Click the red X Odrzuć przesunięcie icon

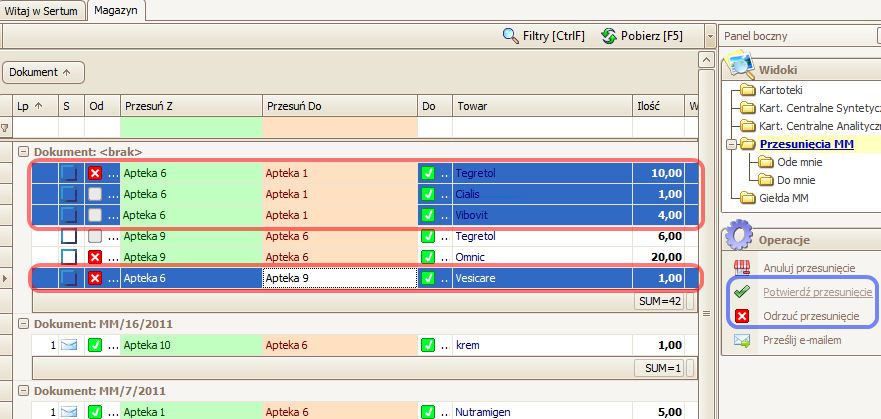(741, 316)
